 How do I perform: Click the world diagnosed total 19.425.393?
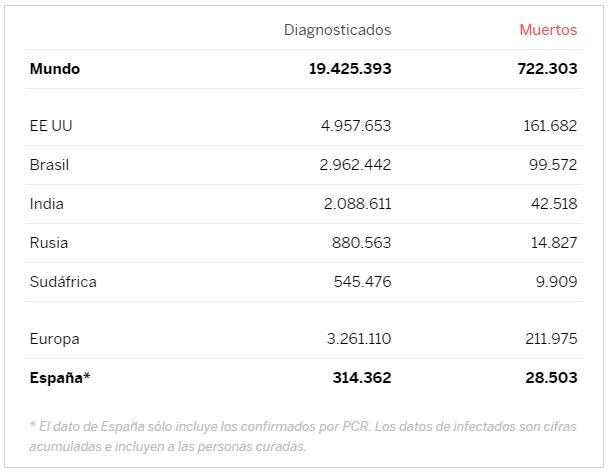350,69
